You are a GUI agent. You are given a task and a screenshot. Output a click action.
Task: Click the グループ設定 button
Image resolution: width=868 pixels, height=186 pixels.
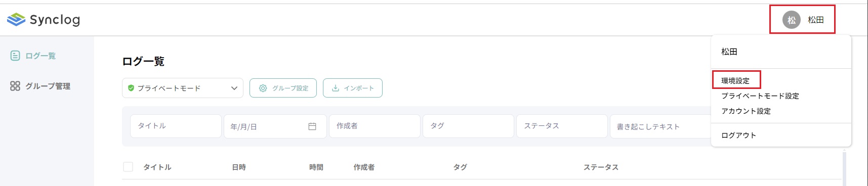(x=283, y=88)
